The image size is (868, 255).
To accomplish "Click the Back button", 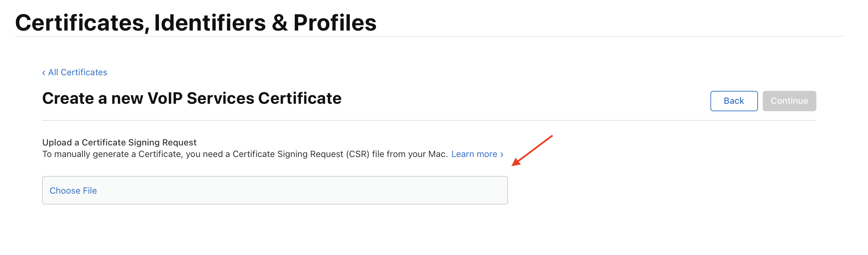I will click(734, 101).
